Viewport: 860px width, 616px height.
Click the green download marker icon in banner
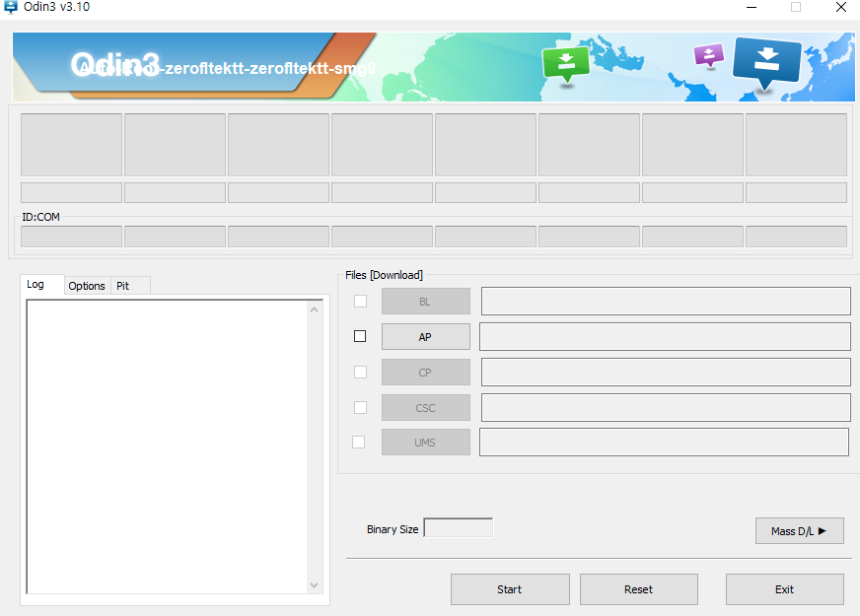[565, 65]
